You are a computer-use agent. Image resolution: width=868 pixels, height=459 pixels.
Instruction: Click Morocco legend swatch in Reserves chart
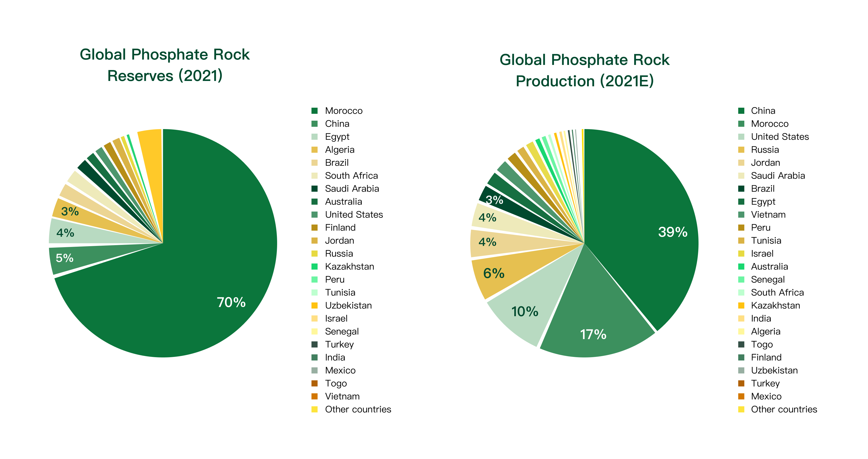tap(314, 111)
